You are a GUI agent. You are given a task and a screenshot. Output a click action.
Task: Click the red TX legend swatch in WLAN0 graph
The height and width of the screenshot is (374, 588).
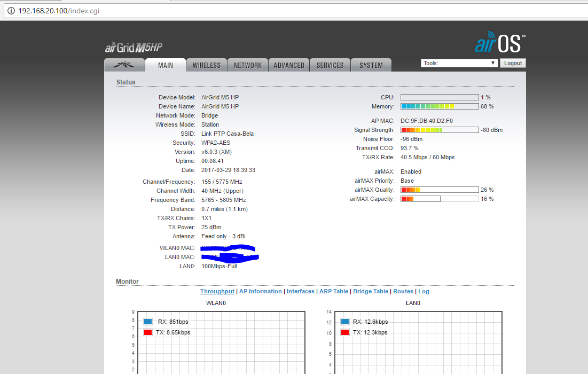pyautogui.click(x=148, y=332)
